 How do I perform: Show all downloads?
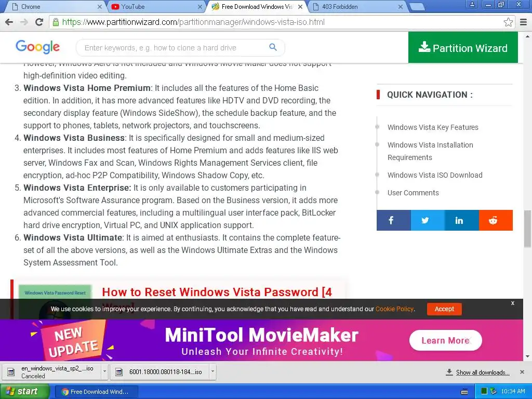click(483, 372)
